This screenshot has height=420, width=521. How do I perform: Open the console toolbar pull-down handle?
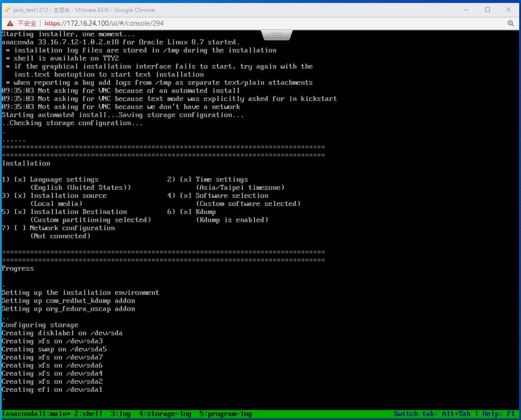(277, 35)
